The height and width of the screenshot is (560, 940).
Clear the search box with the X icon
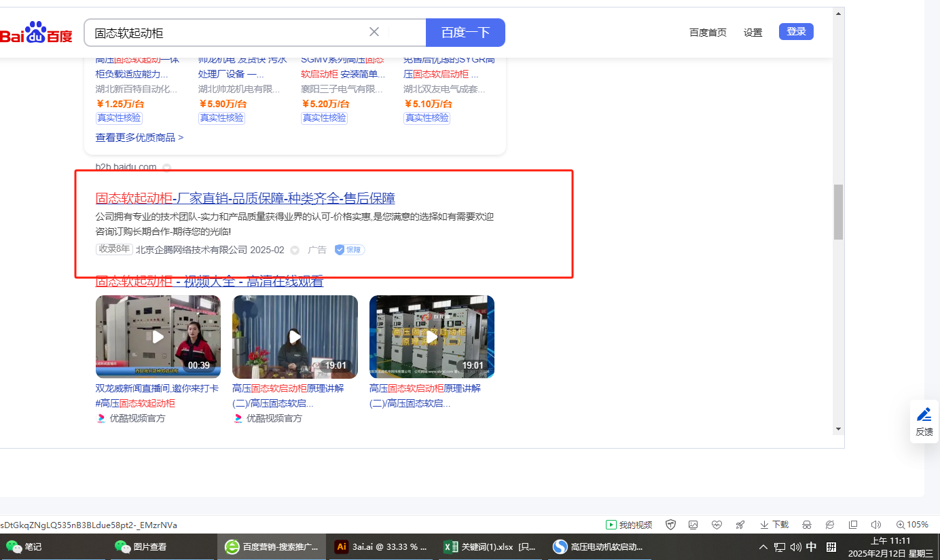[x=374, y=32]
